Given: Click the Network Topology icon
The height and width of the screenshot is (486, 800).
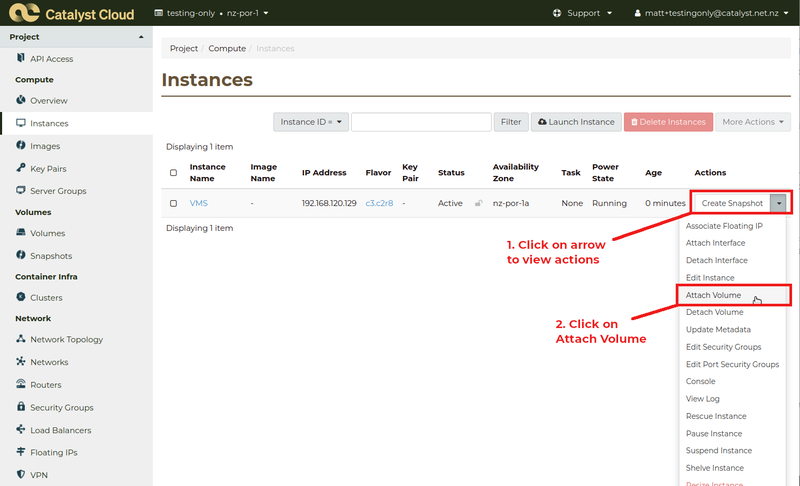Looking at the screenshot, I should point(20,339).
